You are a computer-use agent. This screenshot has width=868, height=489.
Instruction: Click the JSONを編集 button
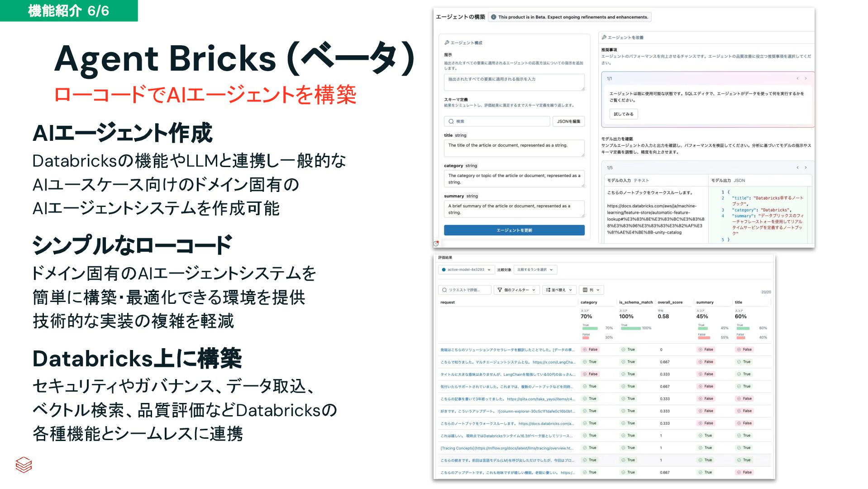568,121
